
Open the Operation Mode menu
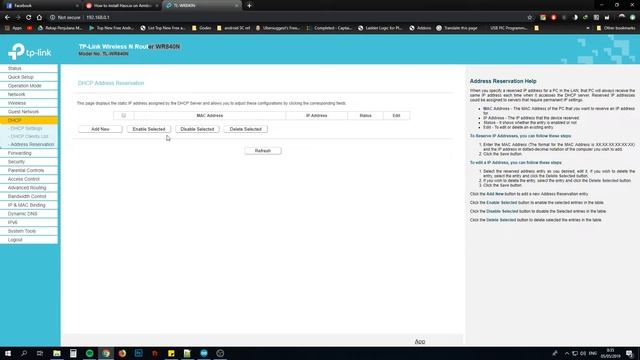[29, 86]
